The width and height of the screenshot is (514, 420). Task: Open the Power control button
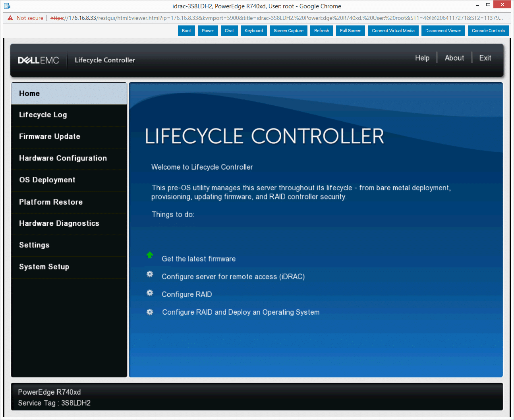coord(208,31)
